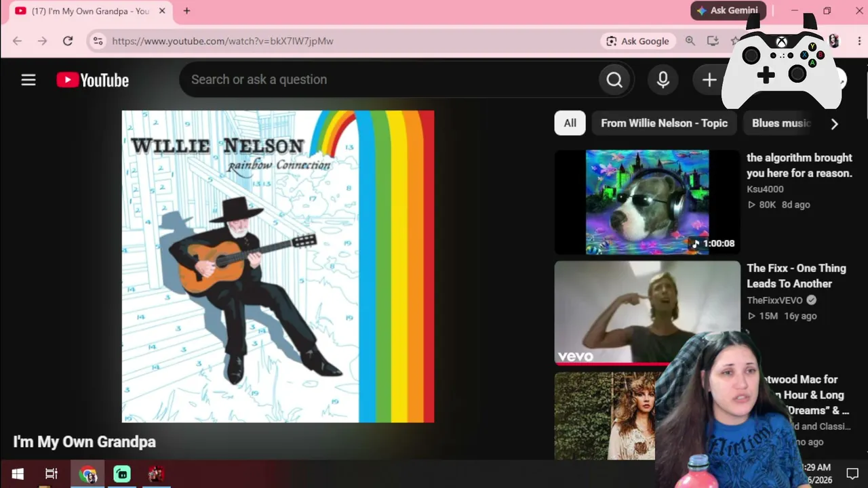
Task: Open 'the algorithm brought you here for a reason.' title
Action: coord(800,165)
